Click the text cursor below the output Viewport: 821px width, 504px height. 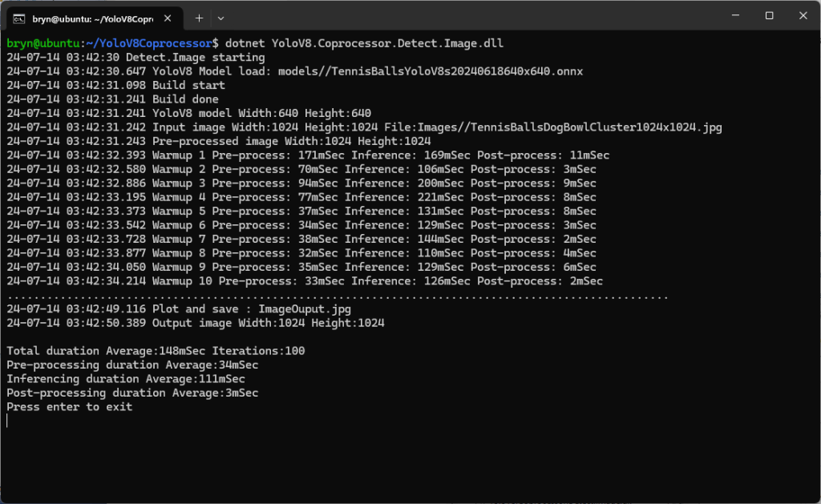7,421
